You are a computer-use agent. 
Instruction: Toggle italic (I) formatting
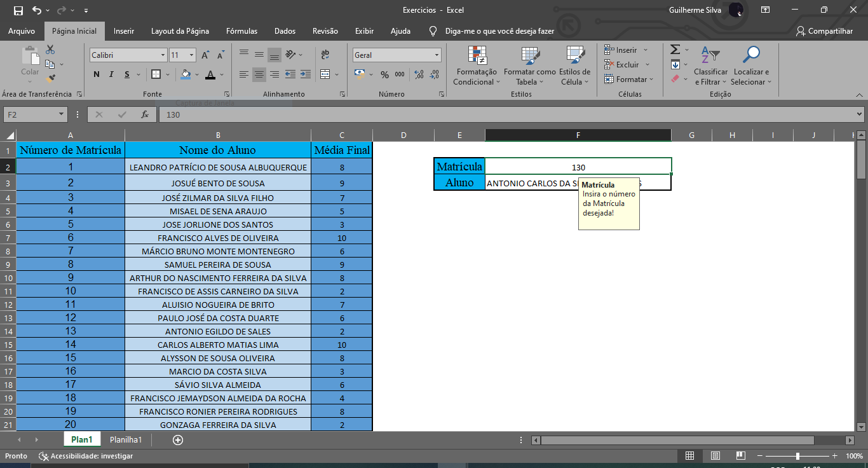[x=112, y=74]
